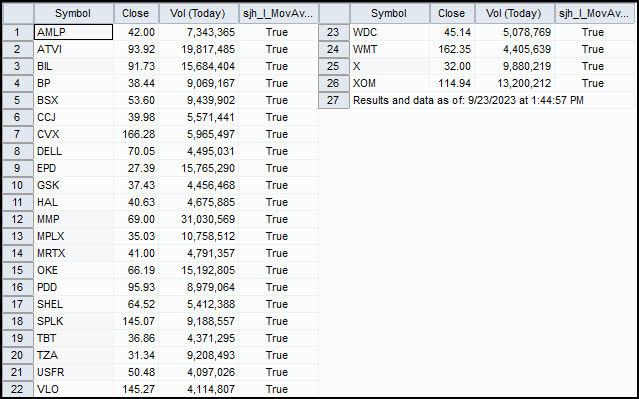Select the WDC symbol cell
The width and height of the screenshot is (639, 399).
coord(389,32)
